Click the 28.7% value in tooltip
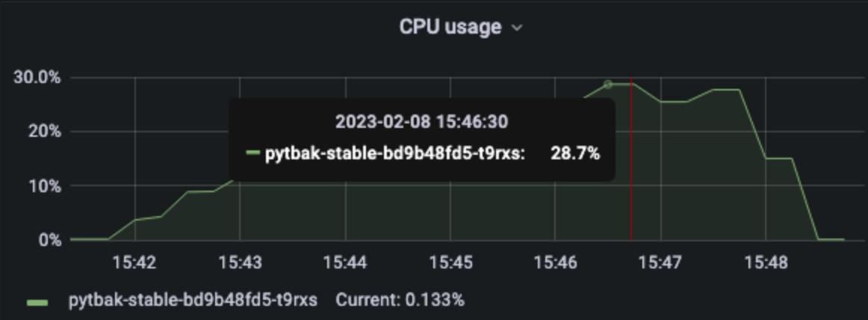This screenshot has height=320, width=868. pyautogui.click(x=575, y=153)
